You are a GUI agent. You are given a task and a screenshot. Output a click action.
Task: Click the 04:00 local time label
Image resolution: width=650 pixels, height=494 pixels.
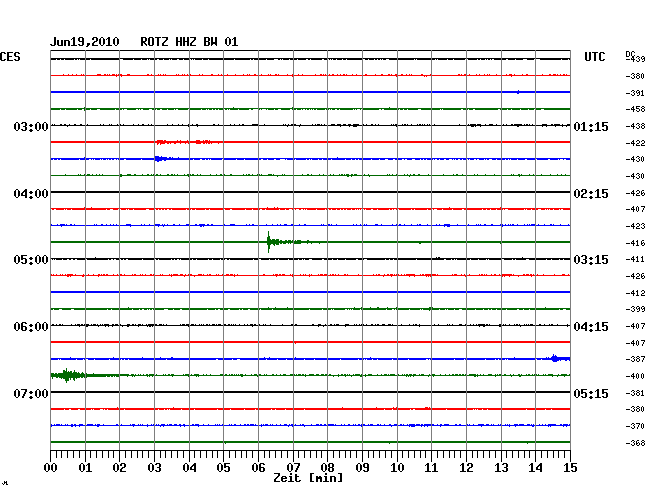pos(31,194)
